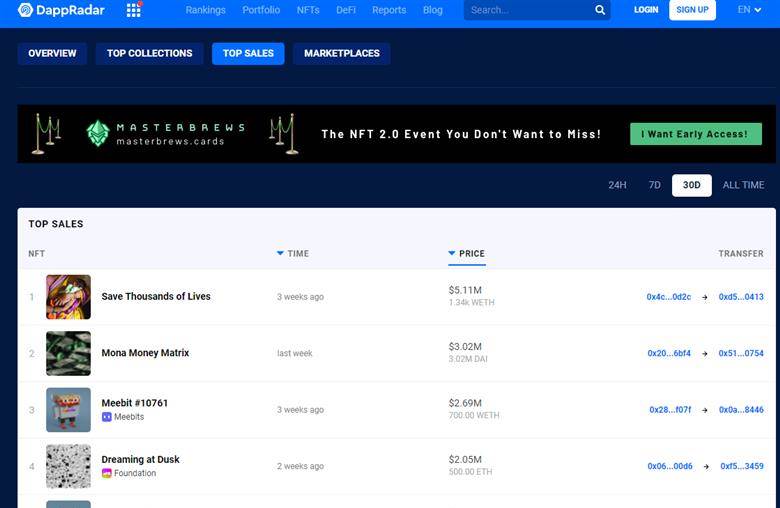Open the apps grid menu icon
The image size is (780, 508).
coord(133,10)
